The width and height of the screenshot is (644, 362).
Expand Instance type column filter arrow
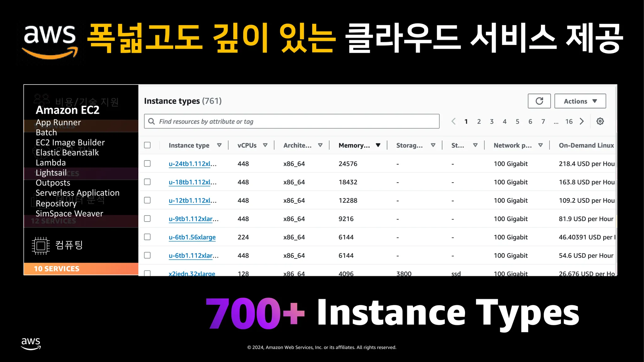pos(219,145)
